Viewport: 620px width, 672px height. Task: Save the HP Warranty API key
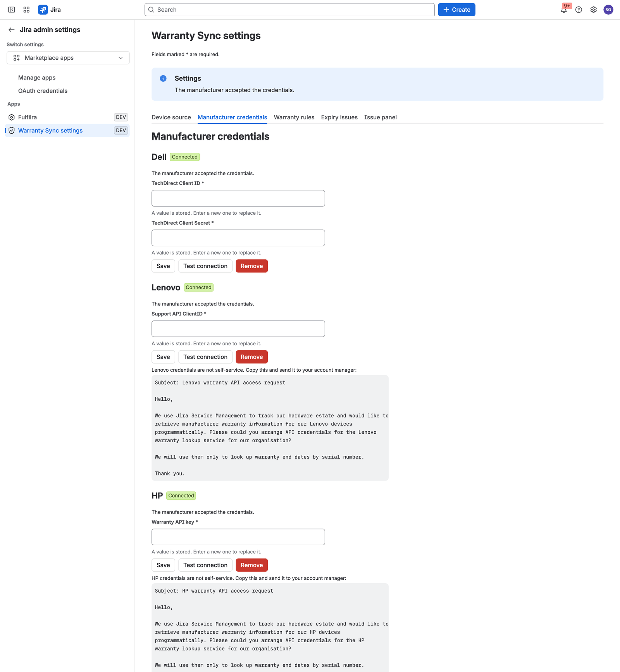(163, 565)
